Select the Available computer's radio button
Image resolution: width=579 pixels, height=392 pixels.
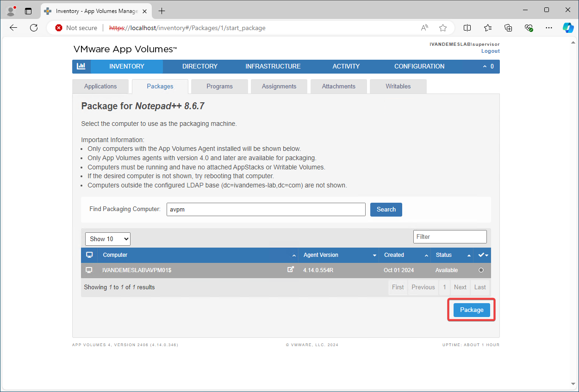click(481, 270)
